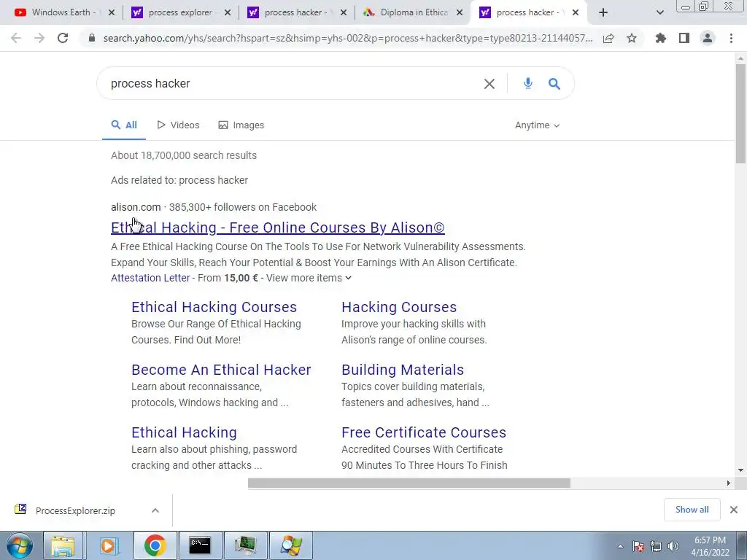Clear the search box with X
The image size is (747, 560).
[489, 84]
